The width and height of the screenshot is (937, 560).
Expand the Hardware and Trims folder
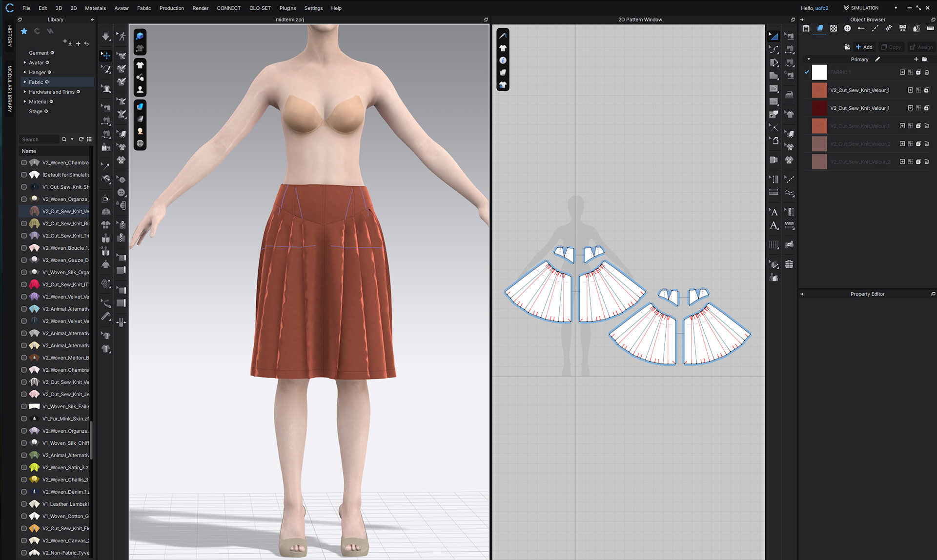point(25,92)
